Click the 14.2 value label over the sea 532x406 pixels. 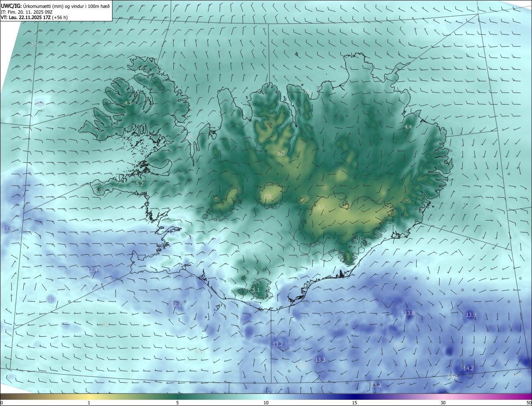coord(468,368)
